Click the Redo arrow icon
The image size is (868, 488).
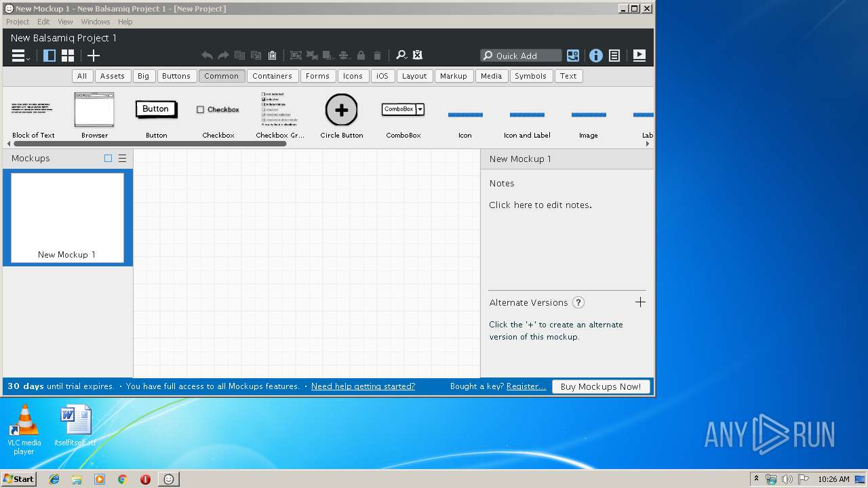[x=223, y=56]
